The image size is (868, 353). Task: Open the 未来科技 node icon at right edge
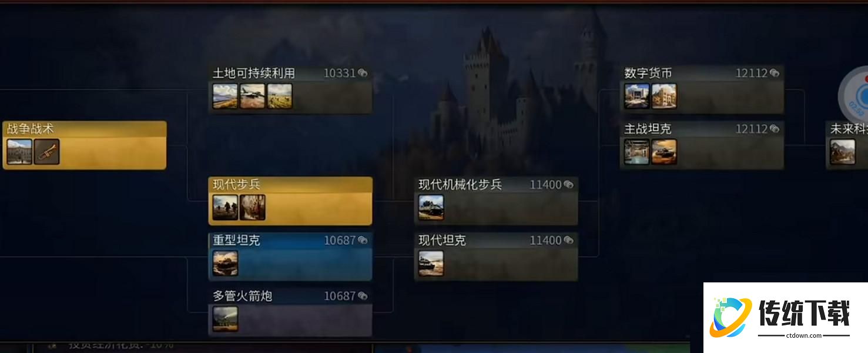[x=842, y=152]
